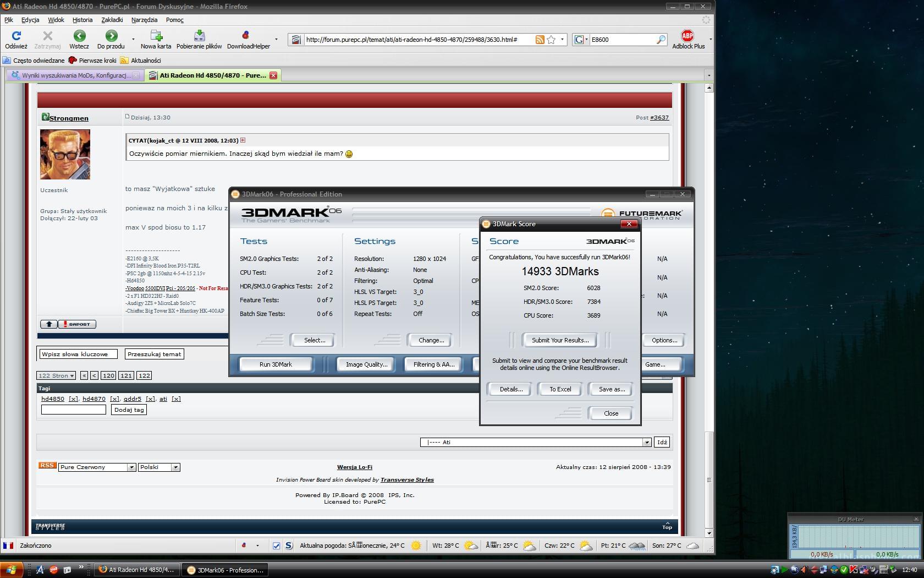Screen dimensions: 924x578
Task: View Strongmen's Duke Nukem avatar
Action: (65, 154)
